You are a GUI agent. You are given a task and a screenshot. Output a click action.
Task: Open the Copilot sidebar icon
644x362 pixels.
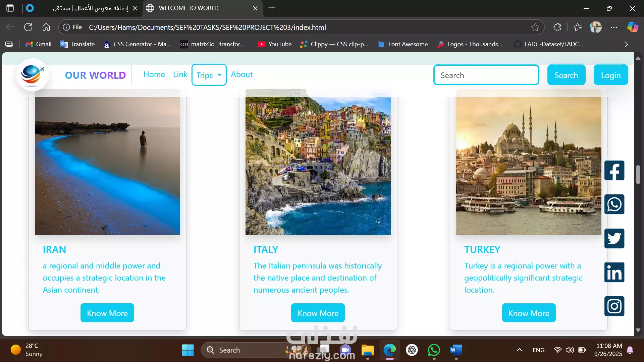[633, 27]
